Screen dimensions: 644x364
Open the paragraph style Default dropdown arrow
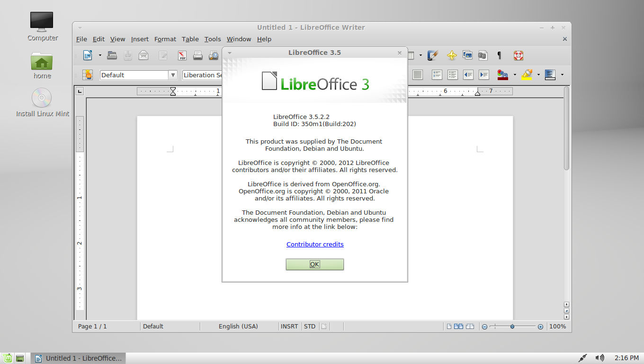173,75
